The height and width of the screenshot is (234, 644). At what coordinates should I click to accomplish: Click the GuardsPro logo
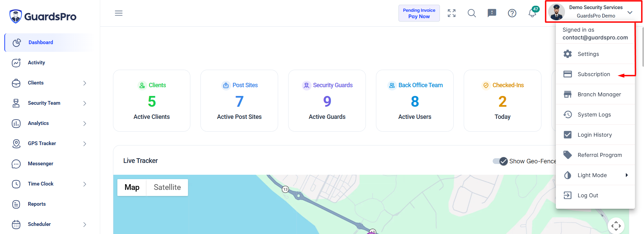43,16
